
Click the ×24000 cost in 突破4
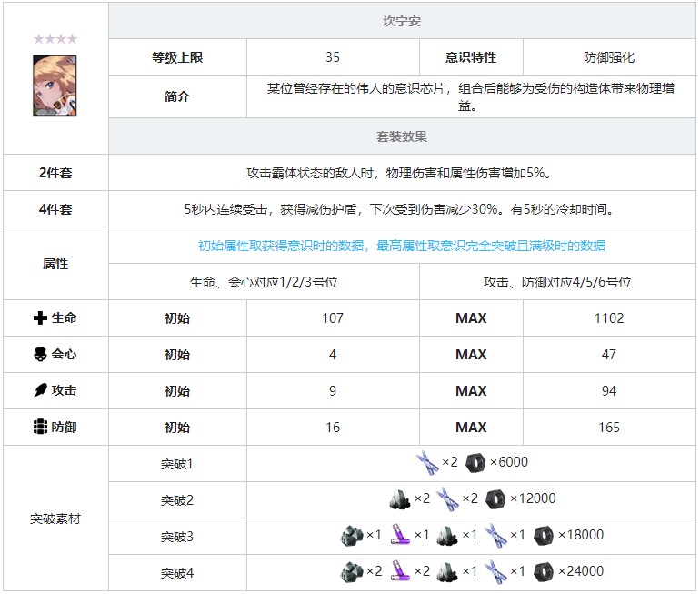[x=581, y=570]
